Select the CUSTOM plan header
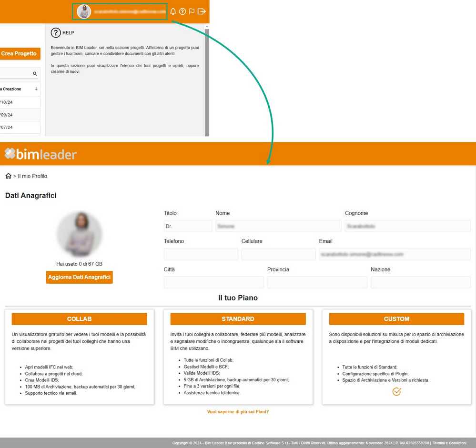This screenshot has width=476, height=448. coord(396,319)
